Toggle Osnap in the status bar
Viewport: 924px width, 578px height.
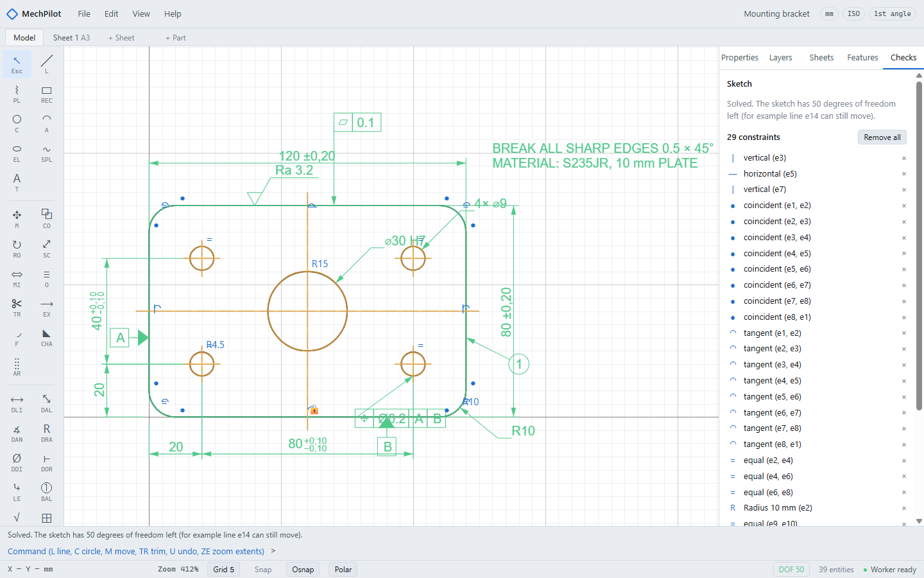click(x=303, y=570)
